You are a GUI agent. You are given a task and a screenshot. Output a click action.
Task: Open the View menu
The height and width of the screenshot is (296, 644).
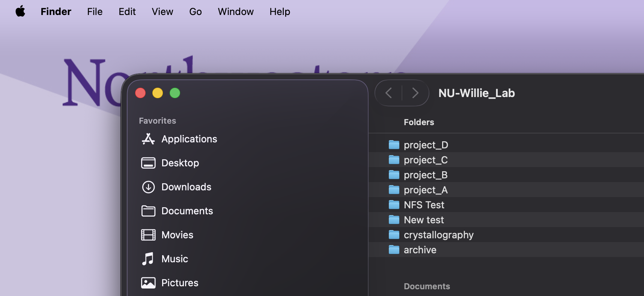coord(162,12)
